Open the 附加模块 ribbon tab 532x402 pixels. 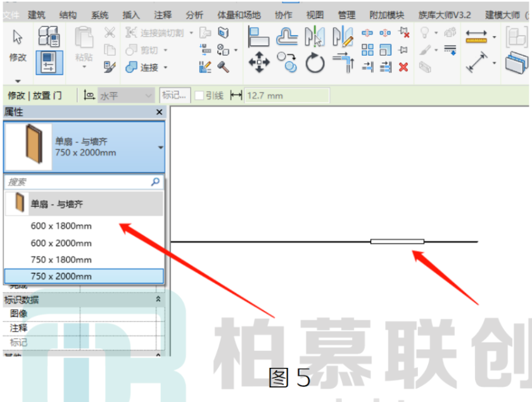(387, 15)
